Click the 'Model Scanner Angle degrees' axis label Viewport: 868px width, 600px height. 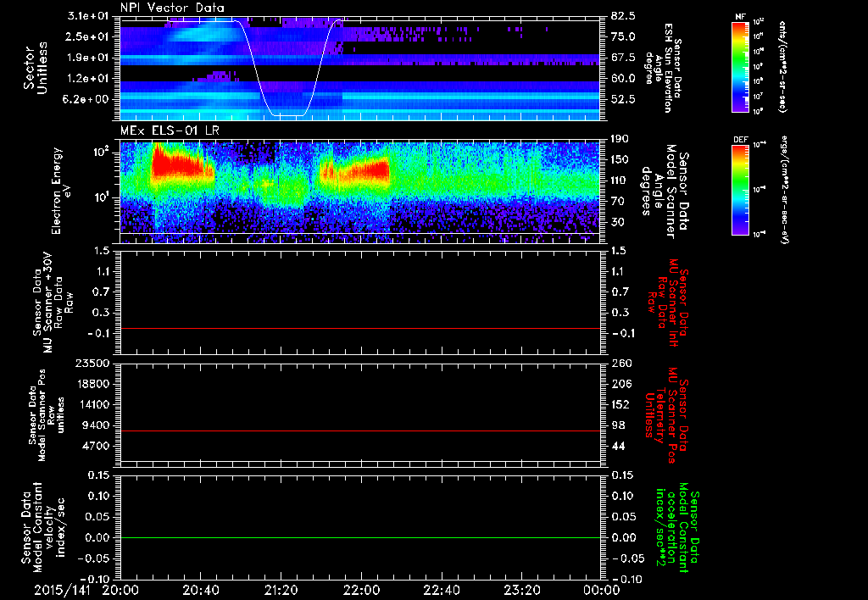point(665,191)
